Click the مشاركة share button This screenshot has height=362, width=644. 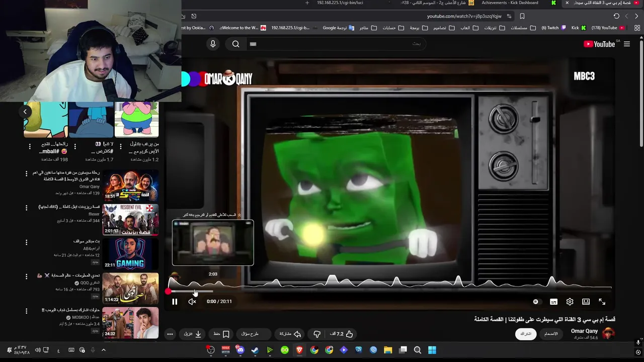[290, 334]
